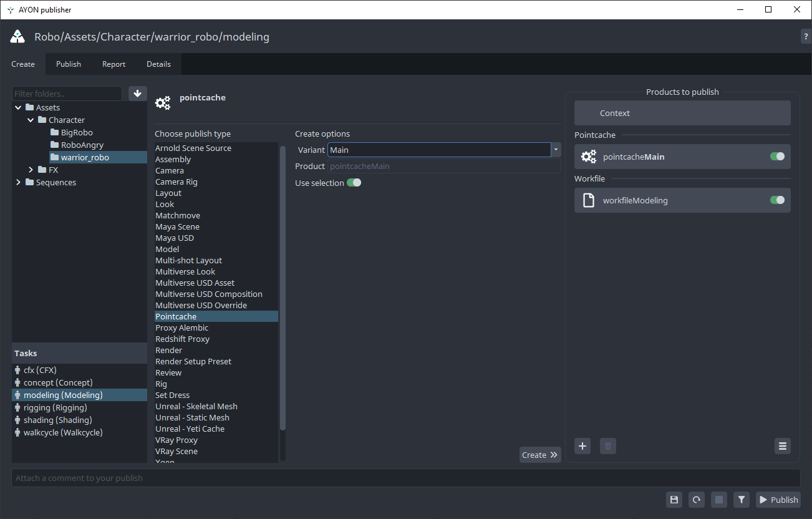Expand the FX folder in tree
Screen dimensions: 812x519
tap(31, 170)
